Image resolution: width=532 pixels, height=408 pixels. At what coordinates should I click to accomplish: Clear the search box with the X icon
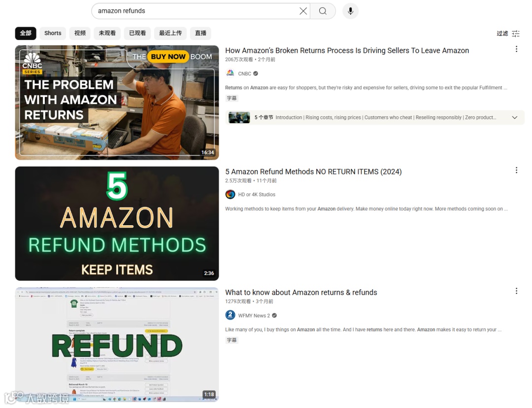pos(303,11)
